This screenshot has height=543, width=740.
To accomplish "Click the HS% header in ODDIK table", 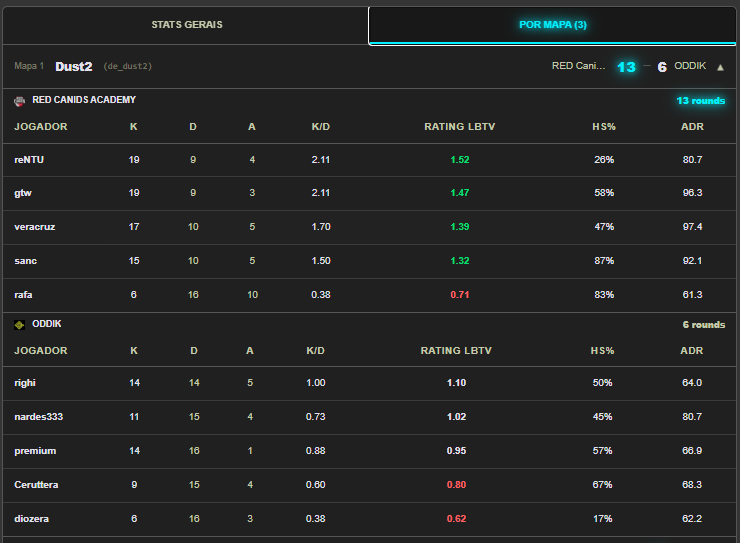I will (602, 351).
